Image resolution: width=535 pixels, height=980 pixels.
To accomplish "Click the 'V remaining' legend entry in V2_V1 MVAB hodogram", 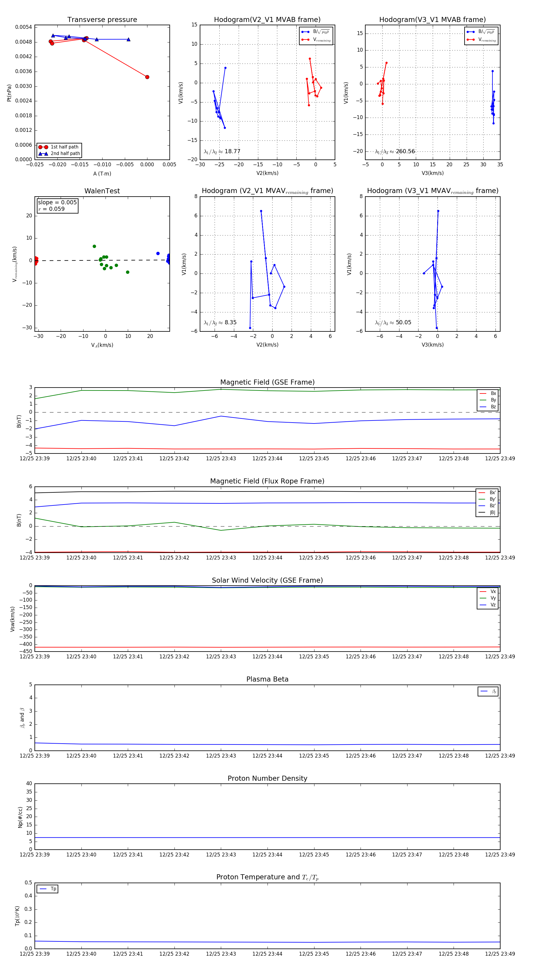I will 316,39.
